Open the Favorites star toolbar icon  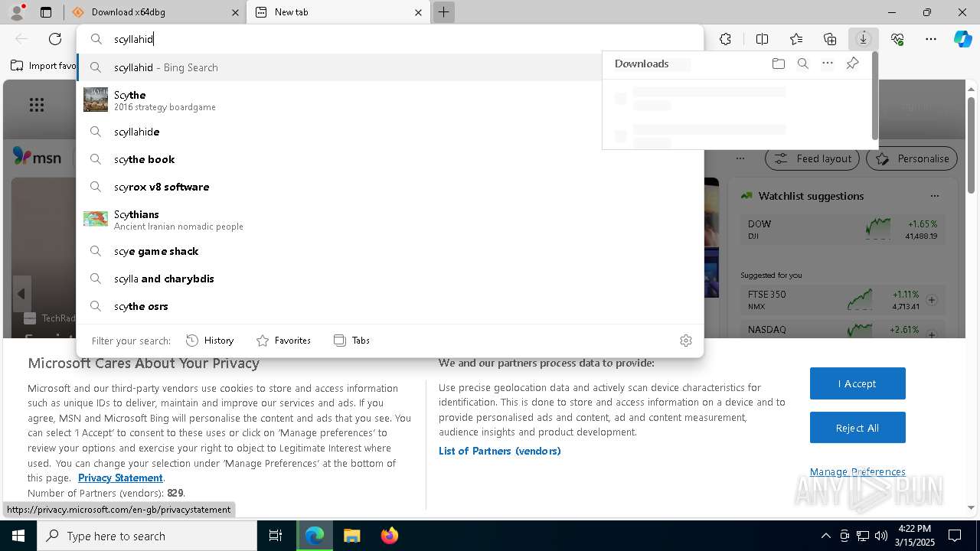[796, 39]
